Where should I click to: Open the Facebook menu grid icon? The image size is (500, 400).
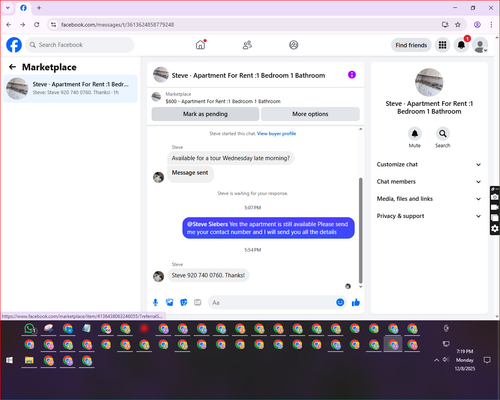[442, 45]
